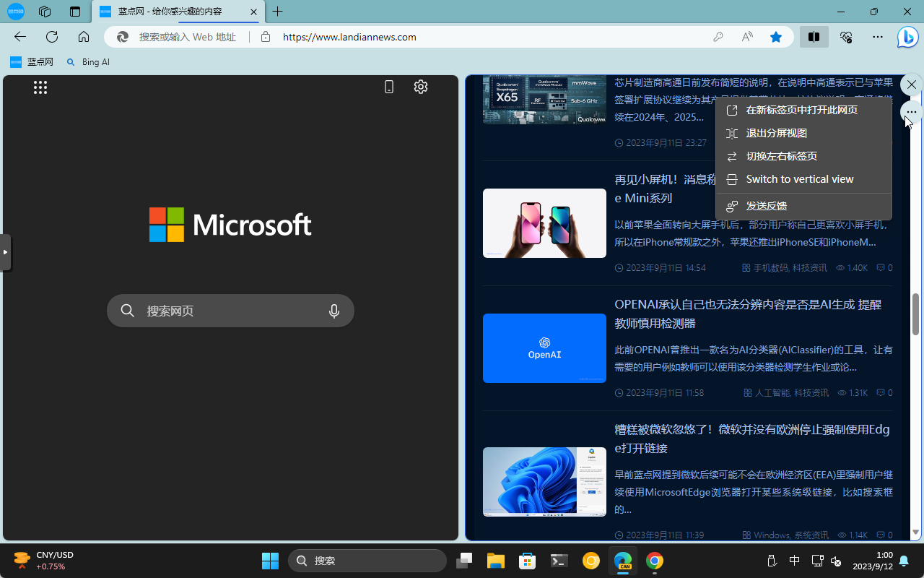The image size is (924, 578).
Task: Open the CNY/USD taskbar widget
Action: 45,561
